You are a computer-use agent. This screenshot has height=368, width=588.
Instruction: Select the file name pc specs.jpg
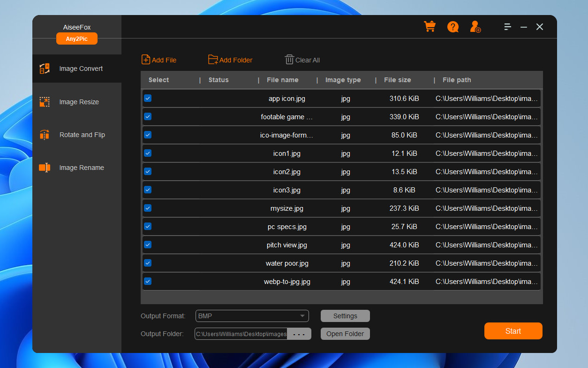point(287,227)
